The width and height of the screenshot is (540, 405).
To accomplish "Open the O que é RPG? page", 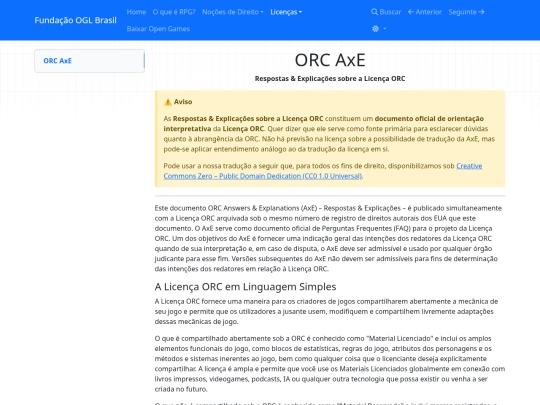I will [174, 12].
